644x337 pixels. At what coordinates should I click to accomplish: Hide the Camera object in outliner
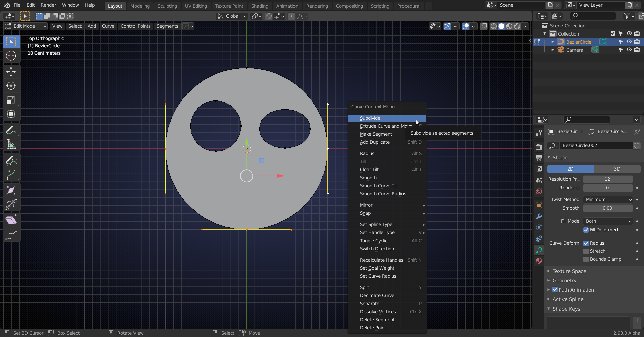tap(629, 50)
